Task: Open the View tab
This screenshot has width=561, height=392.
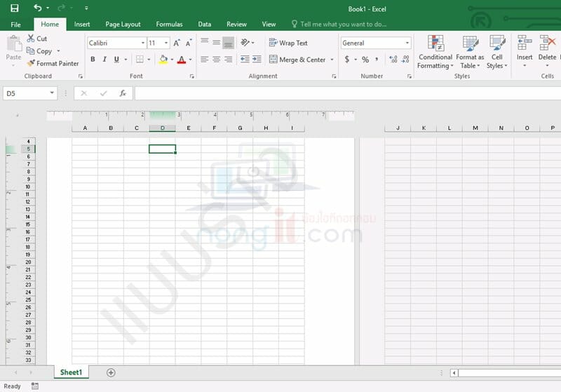Action: [269, 25]
